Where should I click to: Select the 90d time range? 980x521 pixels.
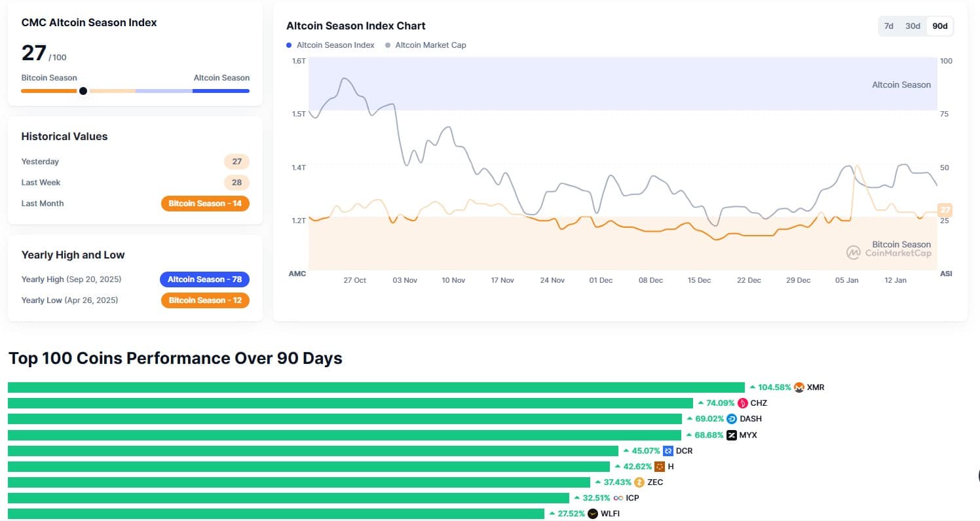pyautogui.click(x=939, y=26)
